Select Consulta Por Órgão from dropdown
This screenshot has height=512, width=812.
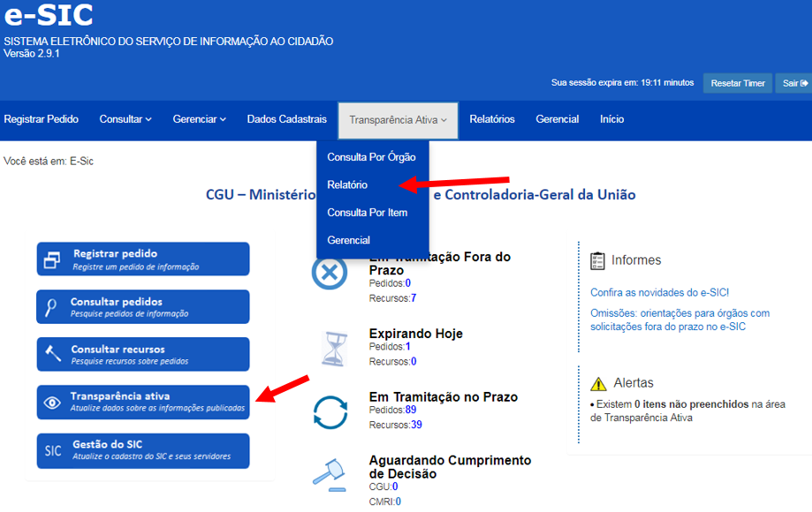click(x=371, y=157)
